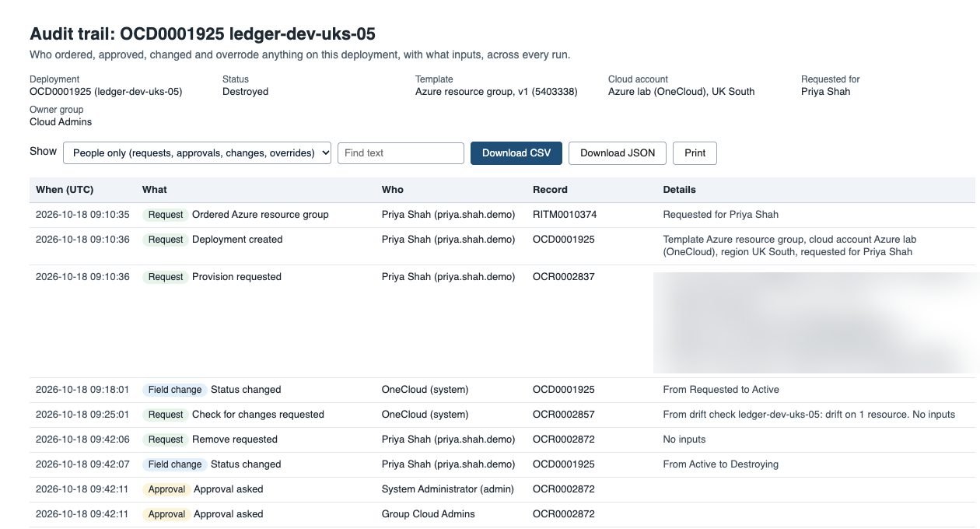This screenshot has width=980, height=529.
Task: Click the timestamp 2026-10-18 09:18:01
Action: (82, 390)
